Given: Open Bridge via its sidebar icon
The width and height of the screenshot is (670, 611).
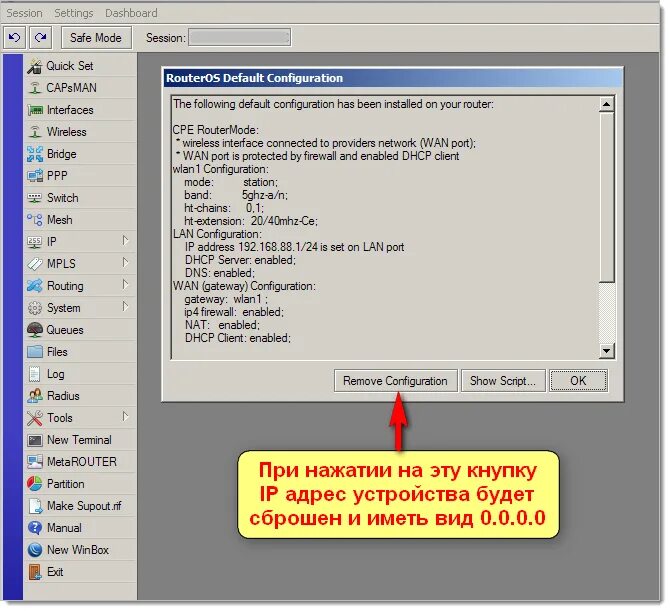Looking at the screenshot, I should (x=35, y=154).
